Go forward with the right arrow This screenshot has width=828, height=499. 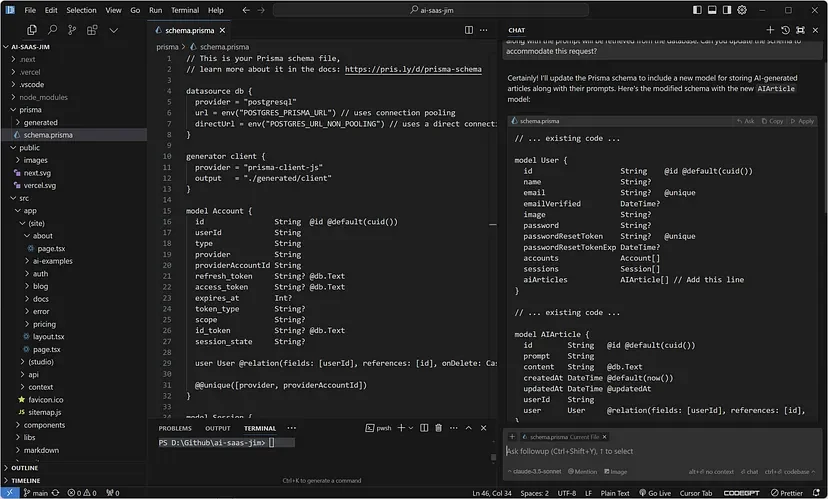261,10
